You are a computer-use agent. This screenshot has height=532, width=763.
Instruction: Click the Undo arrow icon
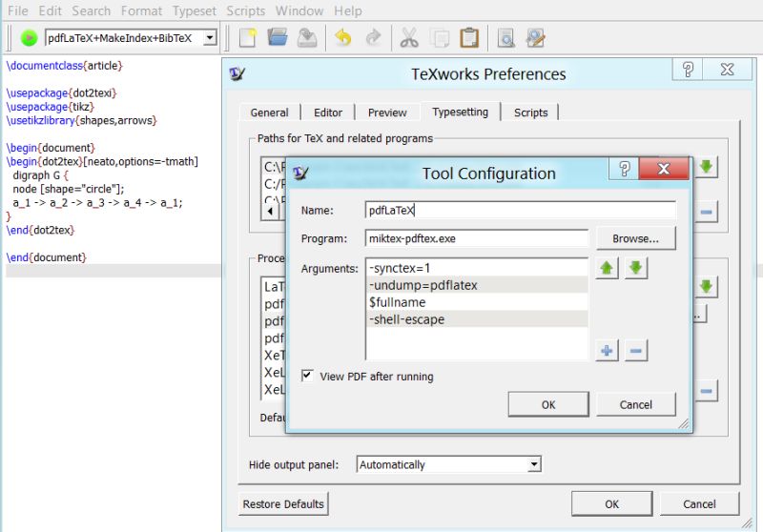[343, 38]
